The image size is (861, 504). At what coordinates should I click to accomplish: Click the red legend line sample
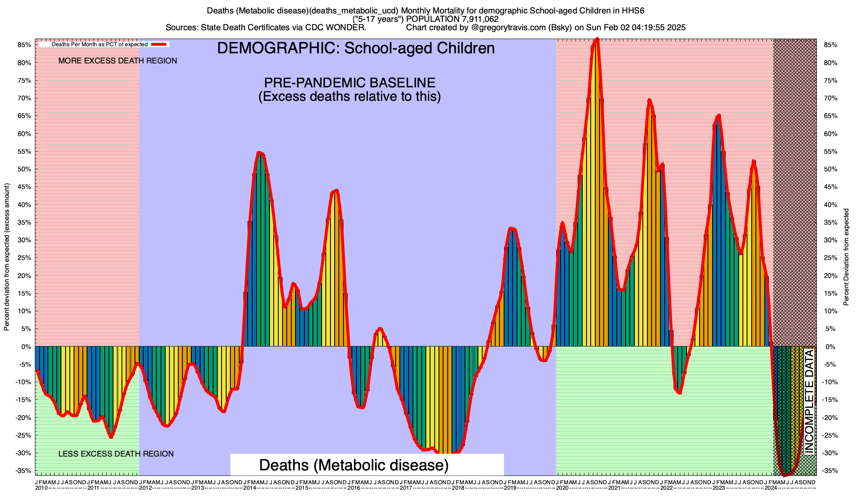coord(159,44)
